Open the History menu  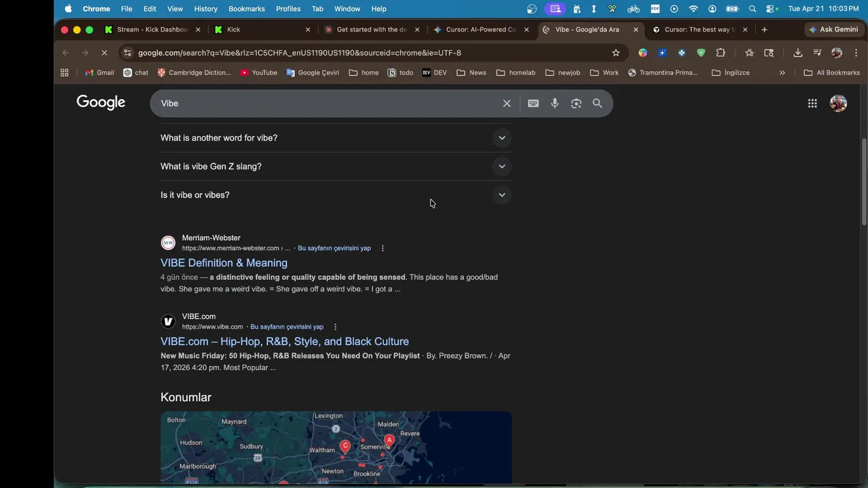click(x=205, y=9)
